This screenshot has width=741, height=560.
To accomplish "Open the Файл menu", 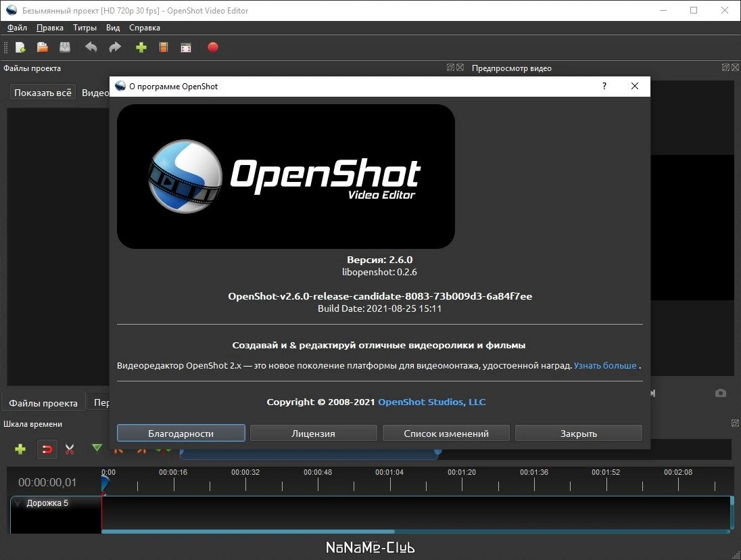I will tap(17, 28).
